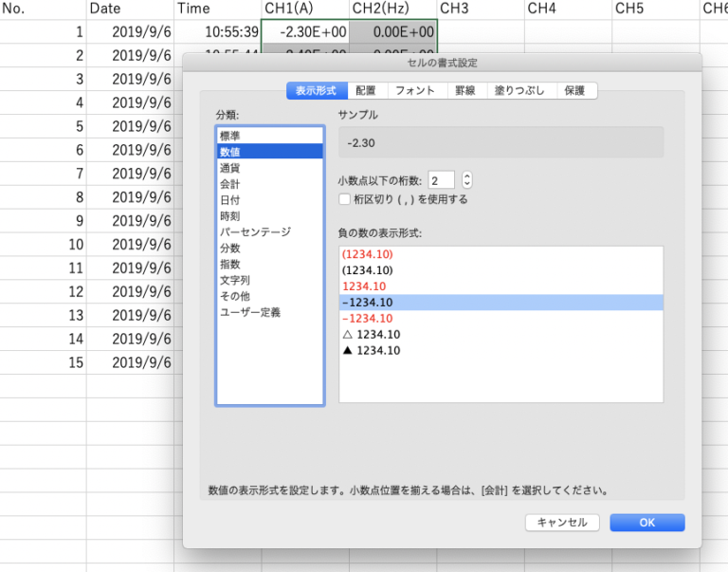Click the No. cell with value 5
This screenshot has width=728, height=572.
43,126
